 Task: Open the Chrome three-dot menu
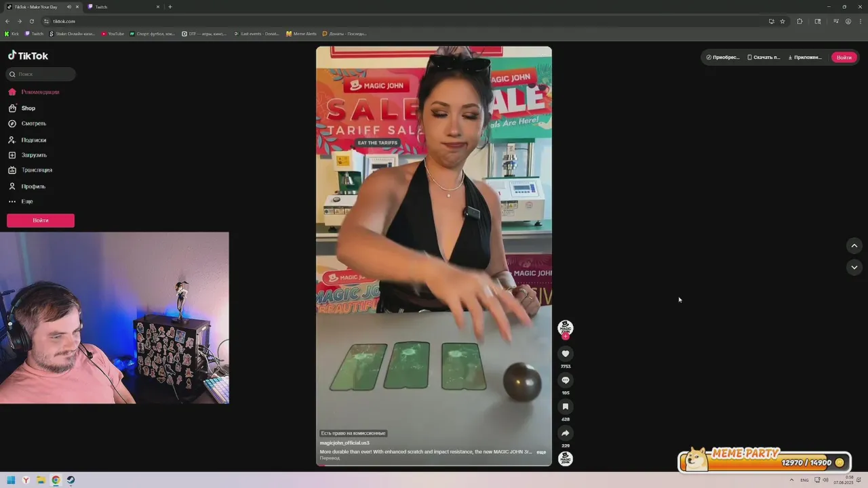coord(860,21)
